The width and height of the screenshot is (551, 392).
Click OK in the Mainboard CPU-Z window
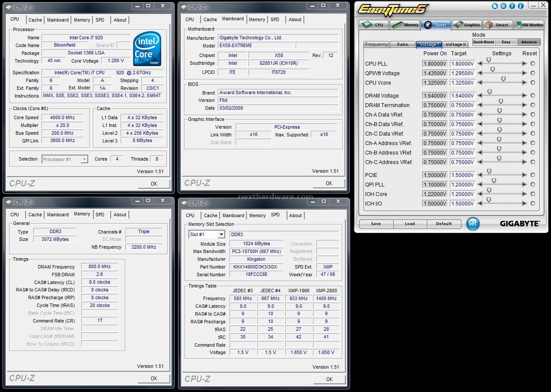[329, 183]
